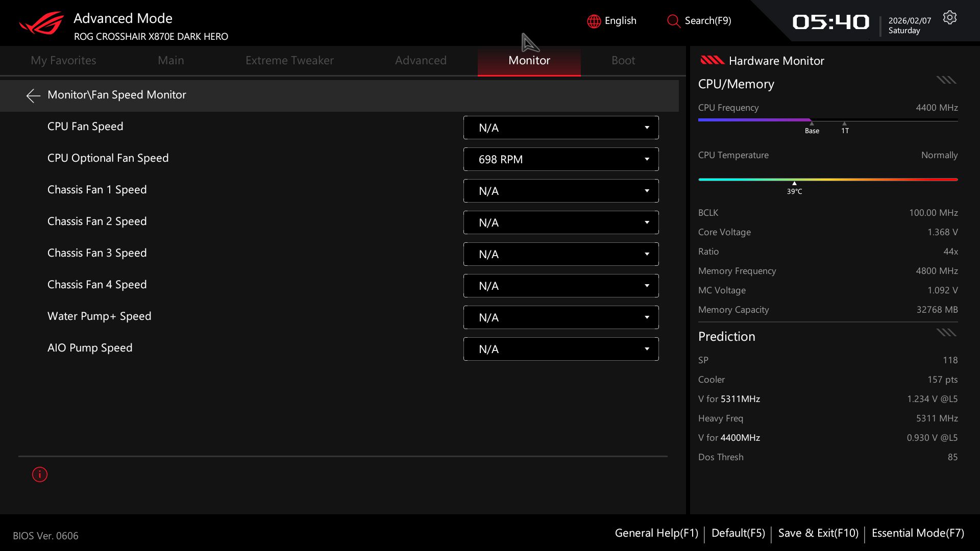This screenshot has width=980, height=551.
Task: Open the Boot tab
Action: click(623, 60)
